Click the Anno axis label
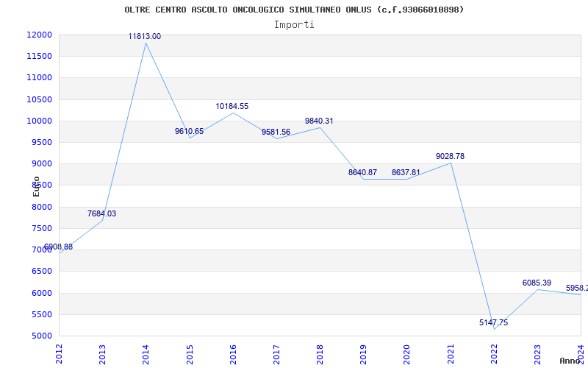The height and width of the screenshot is (368, 588). [570, 361]
